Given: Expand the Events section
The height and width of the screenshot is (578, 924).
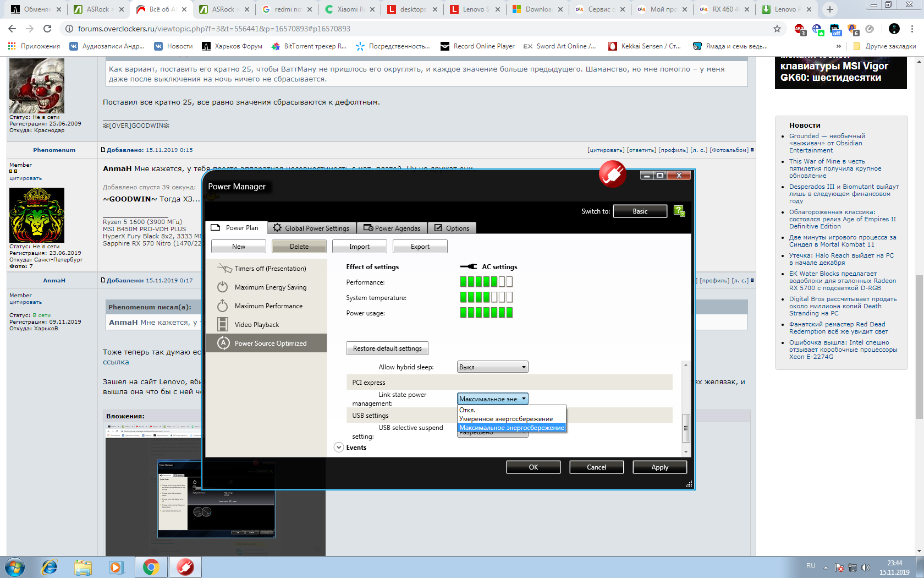Looking at the screenshot, I should point(339,448).
